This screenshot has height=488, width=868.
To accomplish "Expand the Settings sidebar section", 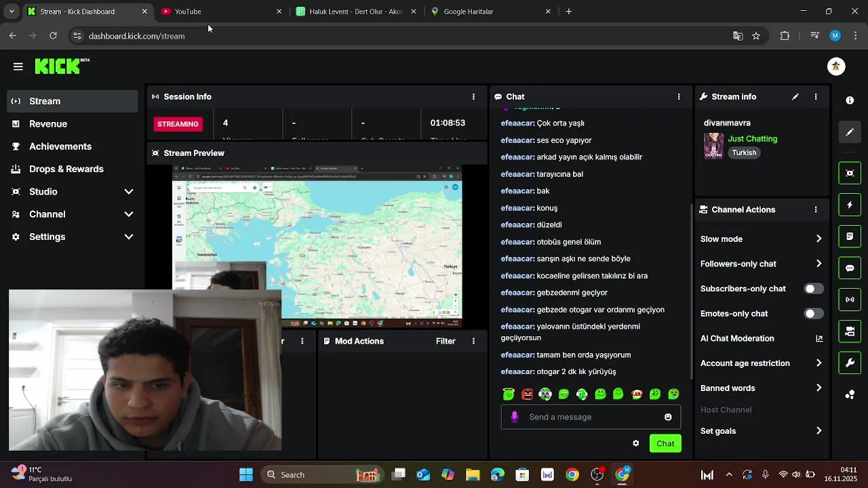I will 73,237.
